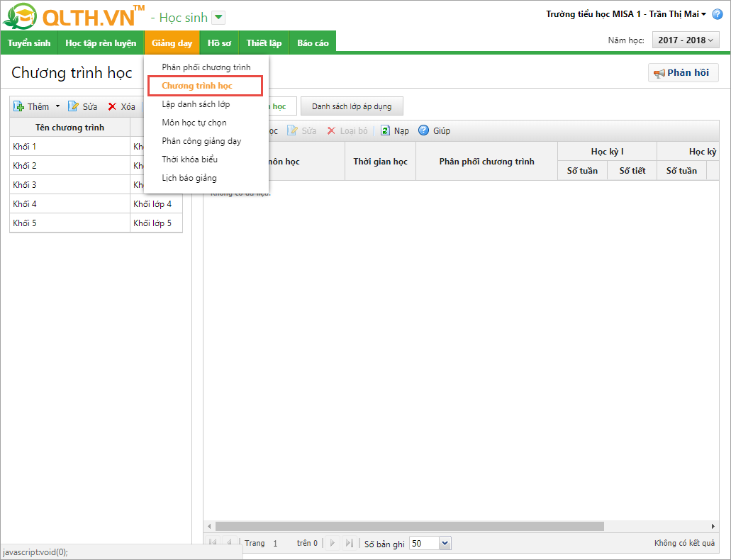Select Lịch báo giảng menu entry
Image resolution: width=731 pixels, height=560 pixels.
tap(206, 178)
